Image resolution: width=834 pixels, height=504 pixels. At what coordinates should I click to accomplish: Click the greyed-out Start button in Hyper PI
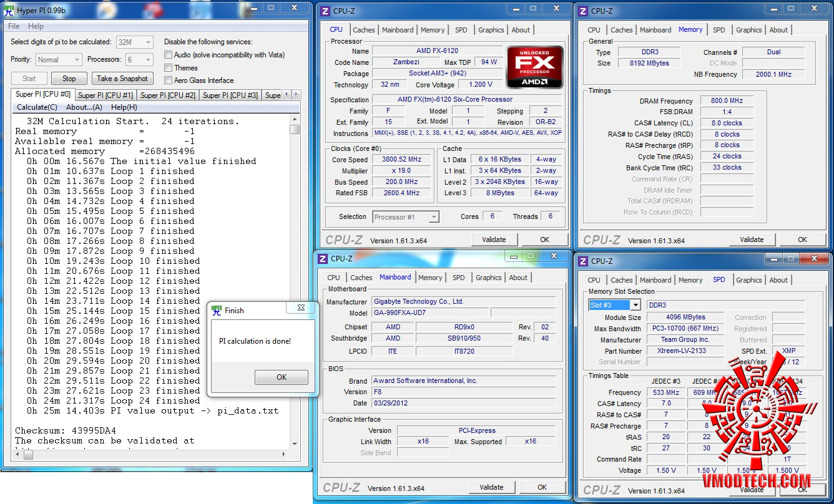[x=29, y=79]
